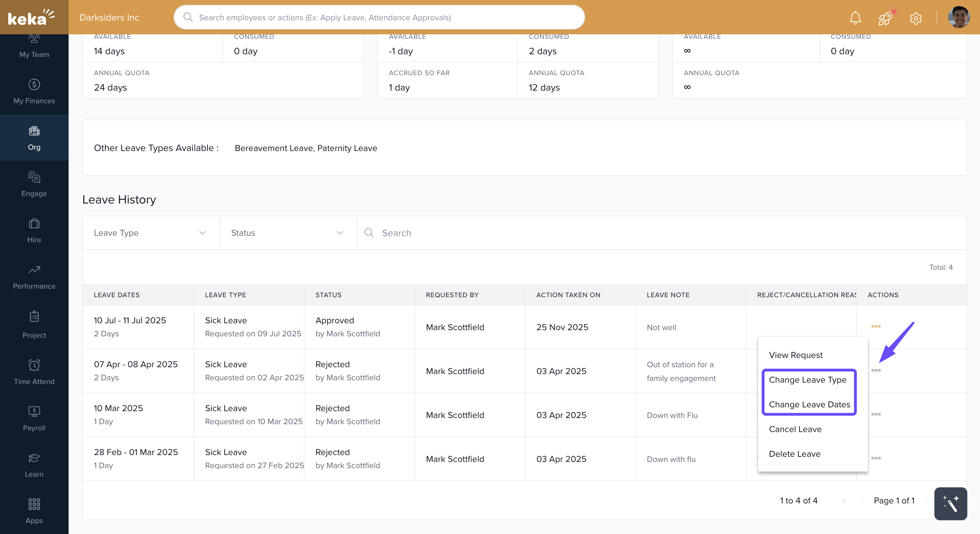The height and width of the screenshot is (534, 980).
Task: Open the Performance sidebar section
Action: coord(34,277)
